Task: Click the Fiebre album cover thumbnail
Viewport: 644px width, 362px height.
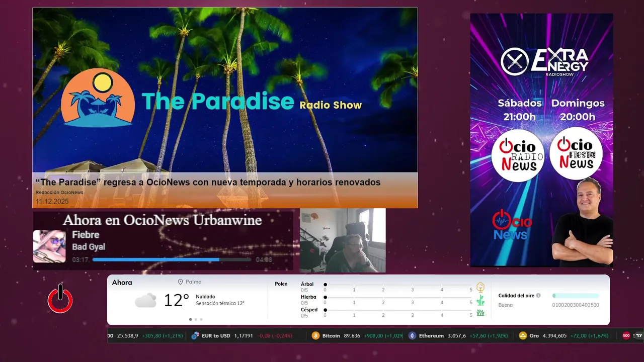Action: coord(49,246)
